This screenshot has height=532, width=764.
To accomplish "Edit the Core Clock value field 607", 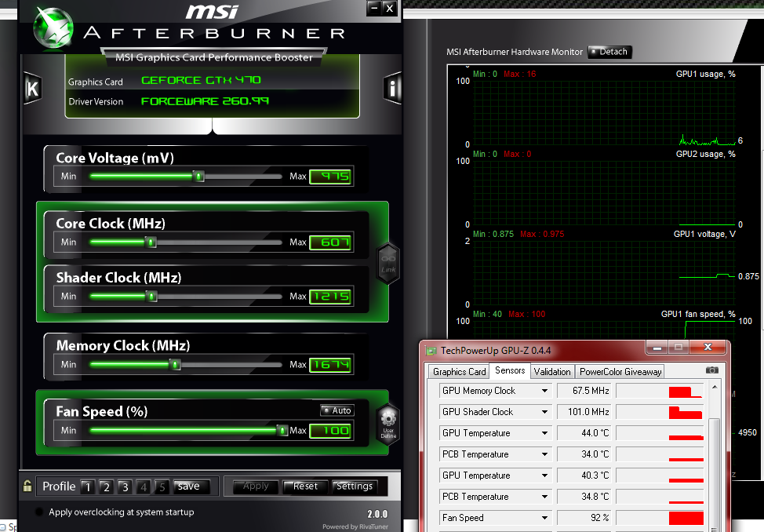I will (331, 242).
